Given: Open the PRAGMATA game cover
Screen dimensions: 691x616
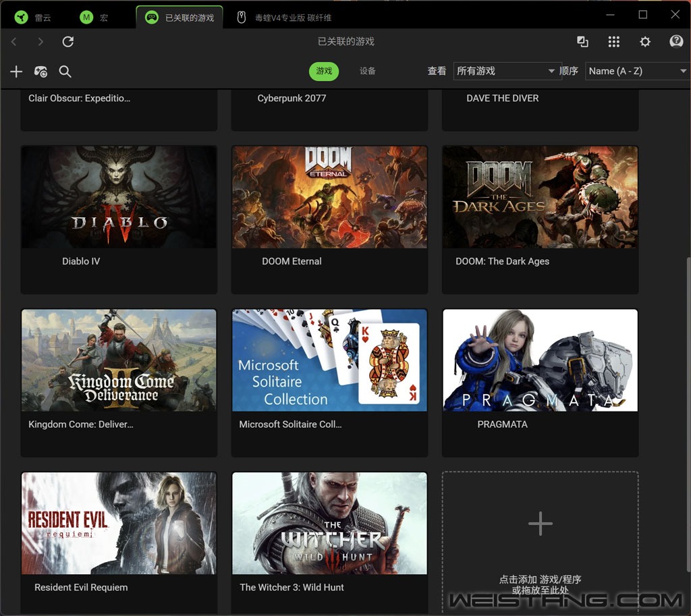Looking at the screenshot, I should [x=541, y=360].
